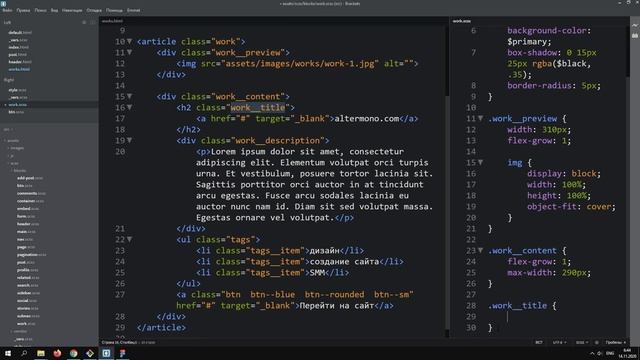Open the Помощь menu
640x360 pixels.
pos(114,10)
